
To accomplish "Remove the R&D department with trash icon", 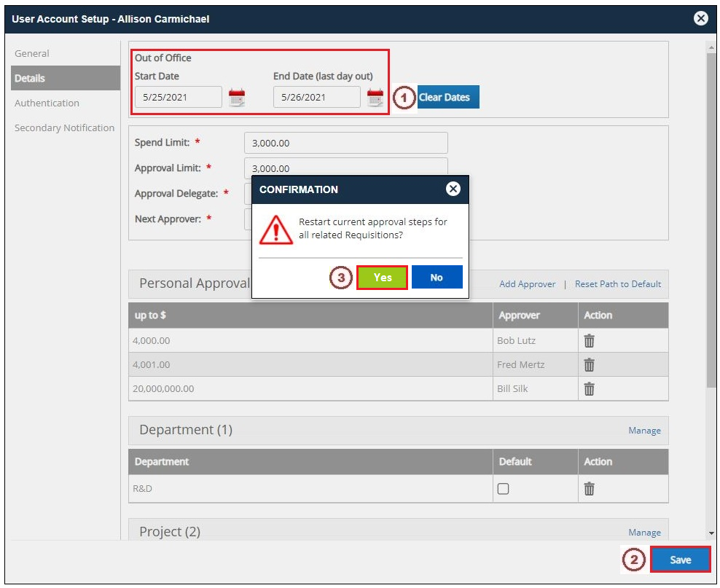I will (x=590, y=489).
